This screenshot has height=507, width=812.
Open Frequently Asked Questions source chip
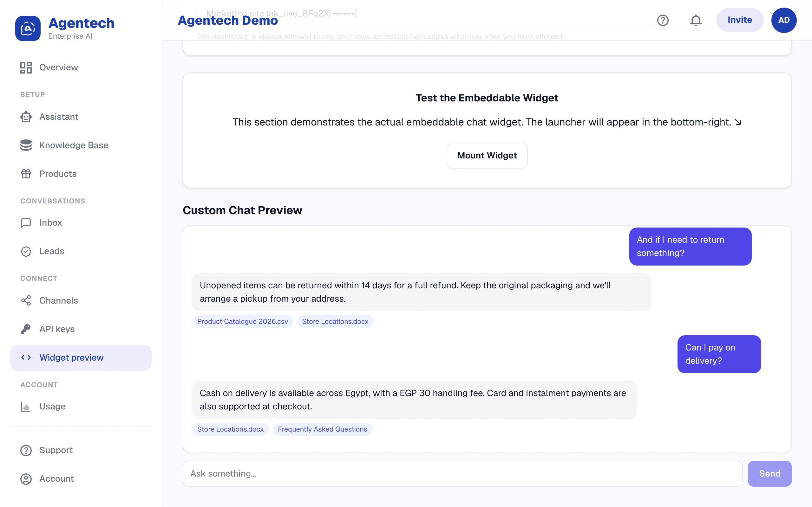[x=323, y=429]
